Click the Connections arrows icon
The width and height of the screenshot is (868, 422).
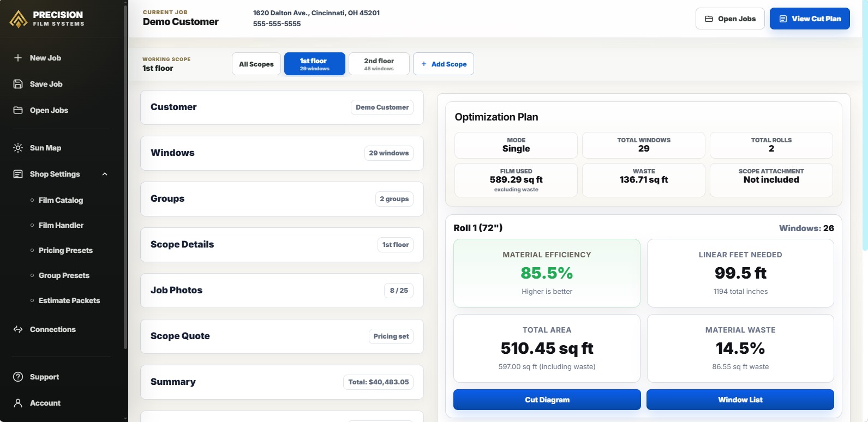pyautogui.click(x=18, y=329)
